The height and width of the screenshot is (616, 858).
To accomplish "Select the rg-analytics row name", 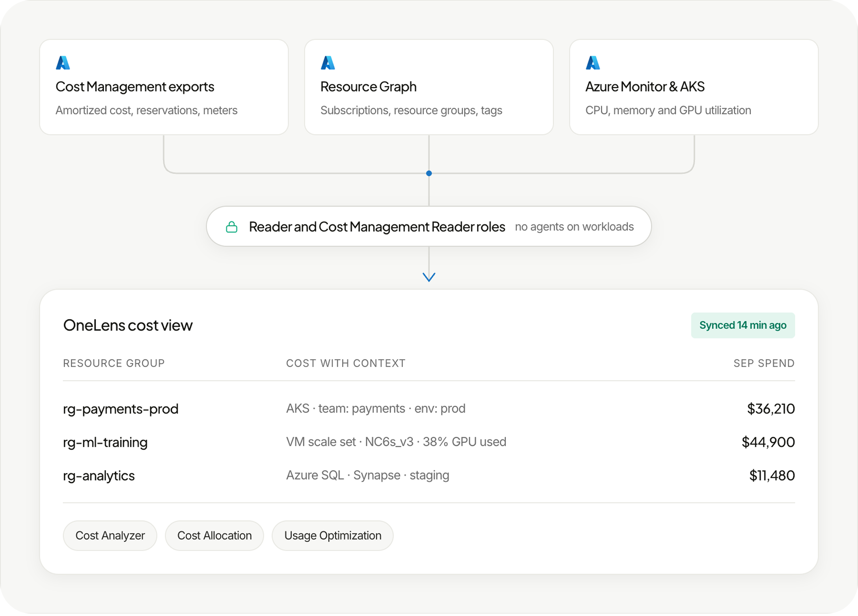I will (99, 476).
